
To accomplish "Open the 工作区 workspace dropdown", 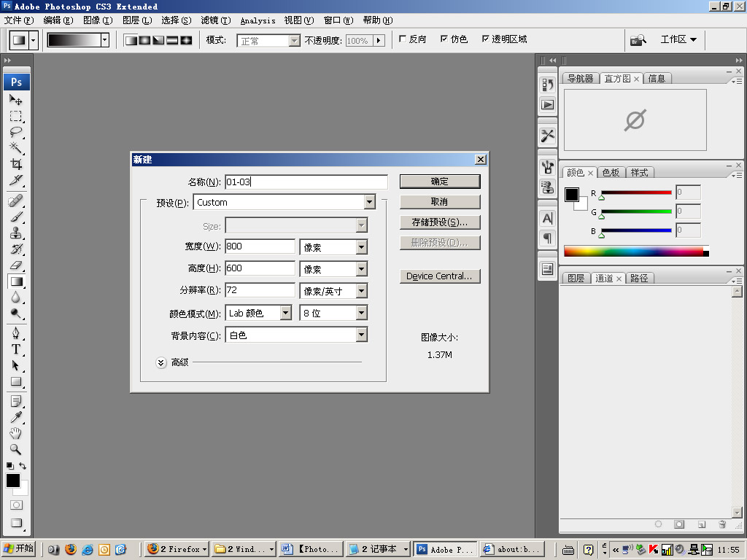I will tap(678, 39).
